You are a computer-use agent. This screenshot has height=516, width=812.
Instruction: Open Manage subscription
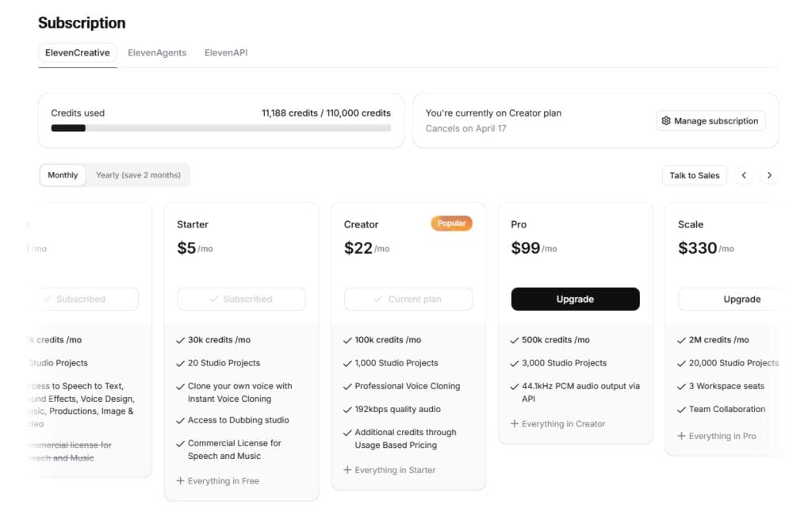[x=710, y=120]
